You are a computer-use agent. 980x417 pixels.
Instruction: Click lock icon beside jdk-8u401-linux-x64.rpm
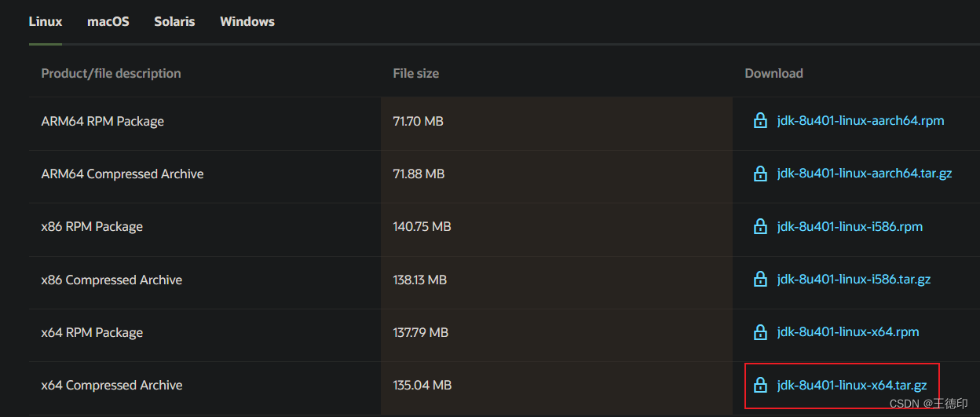(x=760, y=331)
